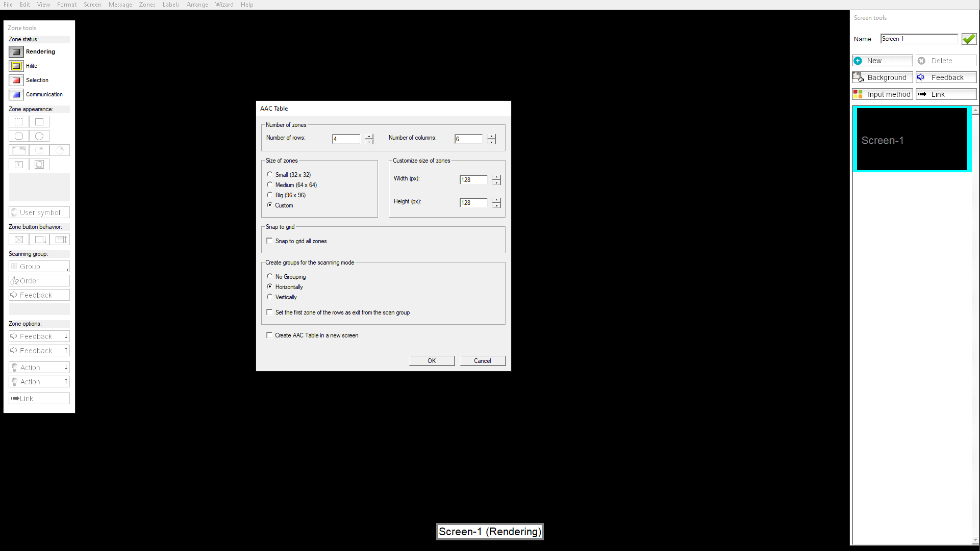Confirm screen name with green checkmark
Image resolution: width=980 pixels, height=551 pixels.
pos(968,39)
